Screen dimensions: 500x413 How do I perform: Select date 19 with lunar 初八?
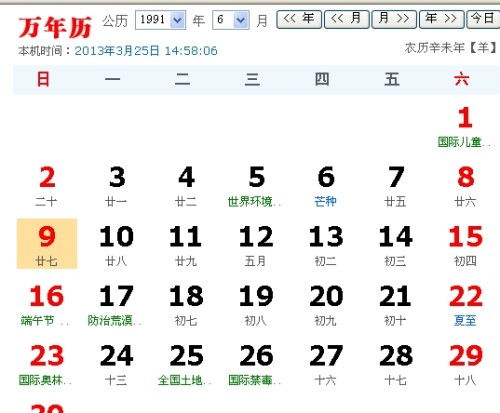click(x=256, y=305)
